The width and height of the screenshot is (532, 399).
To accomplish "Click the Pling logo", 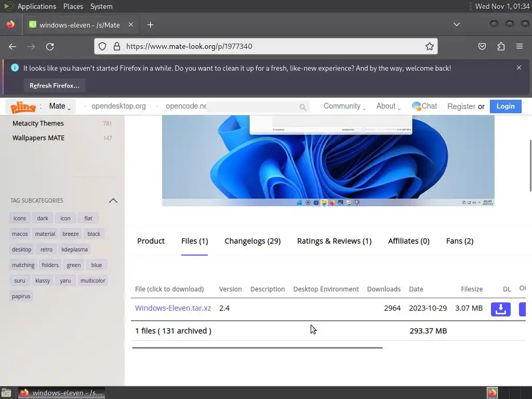I will pos(23,107).
